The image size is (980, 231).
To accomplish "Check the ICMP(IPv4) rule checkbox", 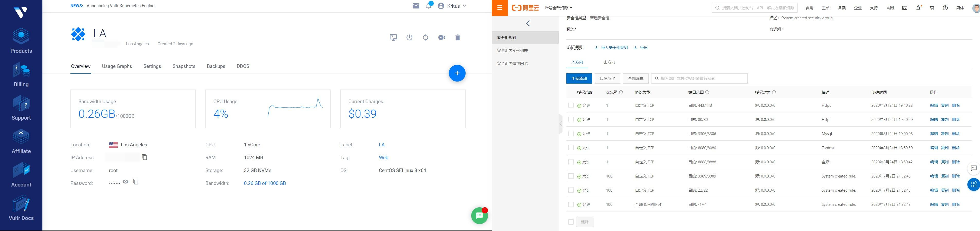I will [571, 204].
